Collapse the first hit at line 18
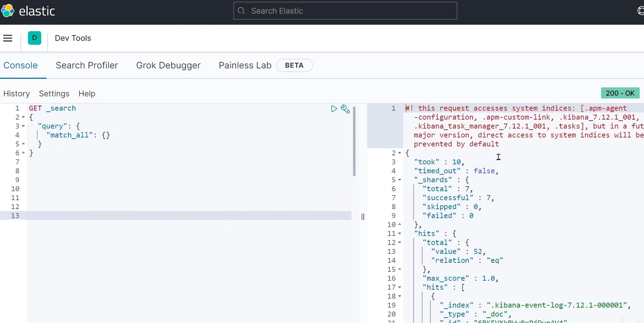 point(400,297)
